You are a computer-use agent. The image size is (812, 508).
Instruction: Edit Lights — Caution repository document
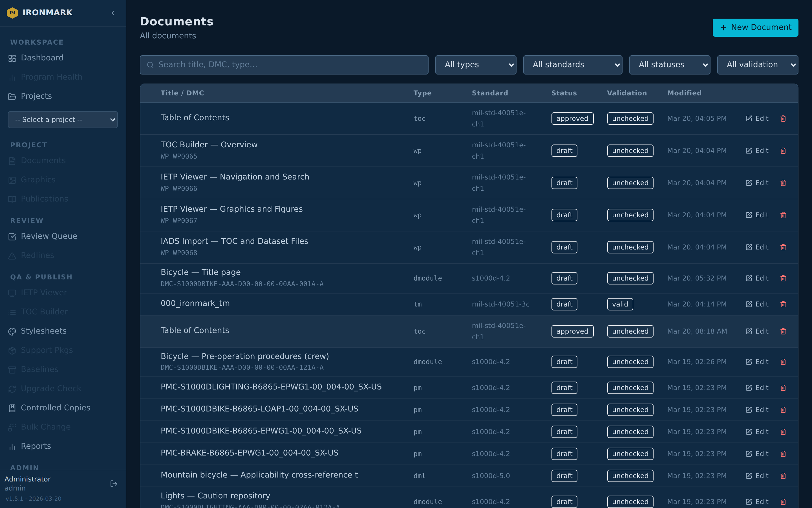coord(757,502)
